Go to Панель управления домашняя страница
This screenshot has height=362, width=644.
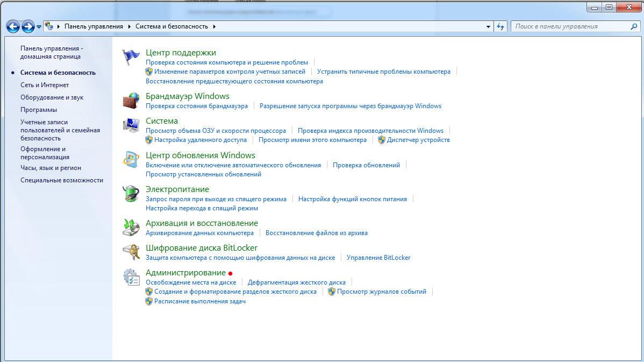[52, 53]
